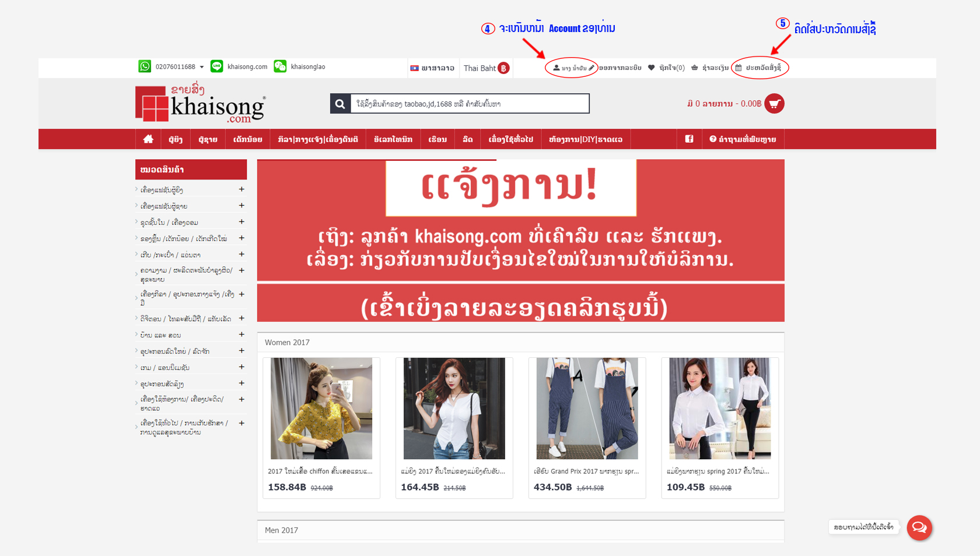Image resolution: width=980 pixels, height=556 pixels.
Task: Open the frequently asked questions menu item
Action: (x=743, y=139)
